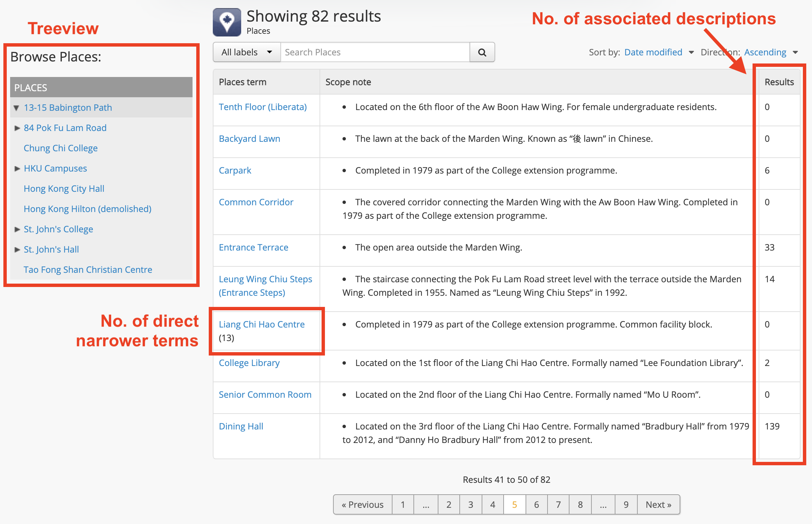Open the All labels dropdown

(x=247, y=52)
